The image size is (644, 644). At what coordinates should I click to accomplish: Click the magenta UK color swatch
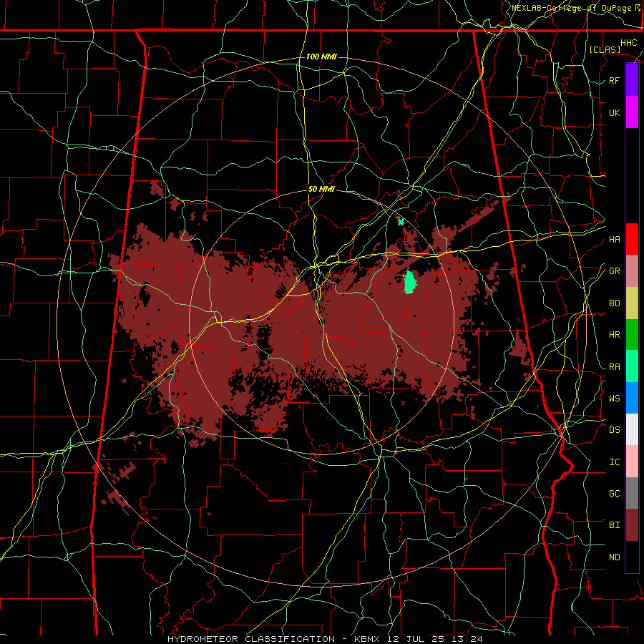pyautogui.click(x=632, y=112)
